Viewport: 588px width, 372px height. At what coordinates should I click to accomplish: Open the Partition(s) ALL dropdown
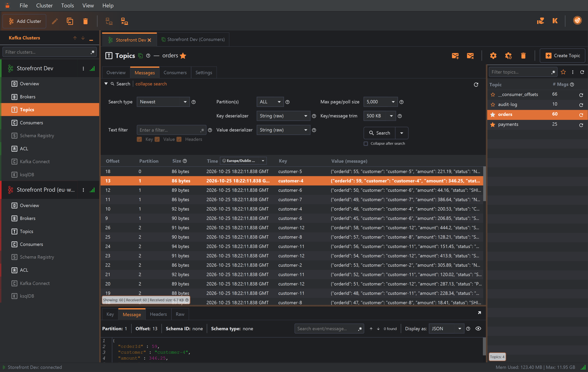click(x=270, y=102)
